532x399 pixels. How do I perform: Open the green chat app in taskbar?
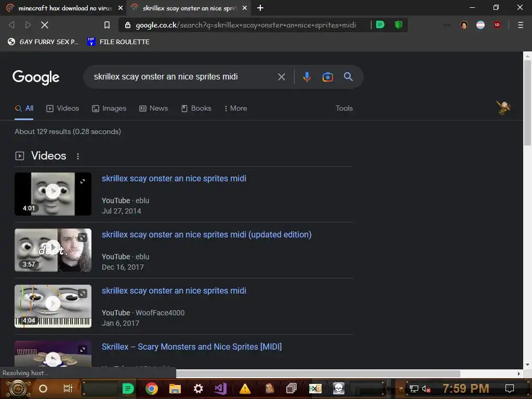pos(128,389)
